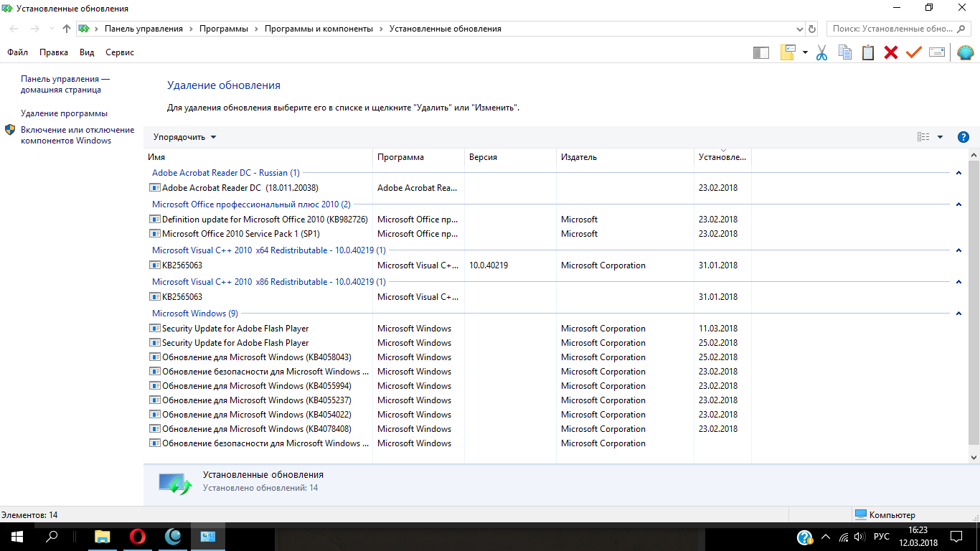This screenshot has width=980, height=551.
Task: Click Программы in the address breadcrumb
Action: [x=224, y=29]
